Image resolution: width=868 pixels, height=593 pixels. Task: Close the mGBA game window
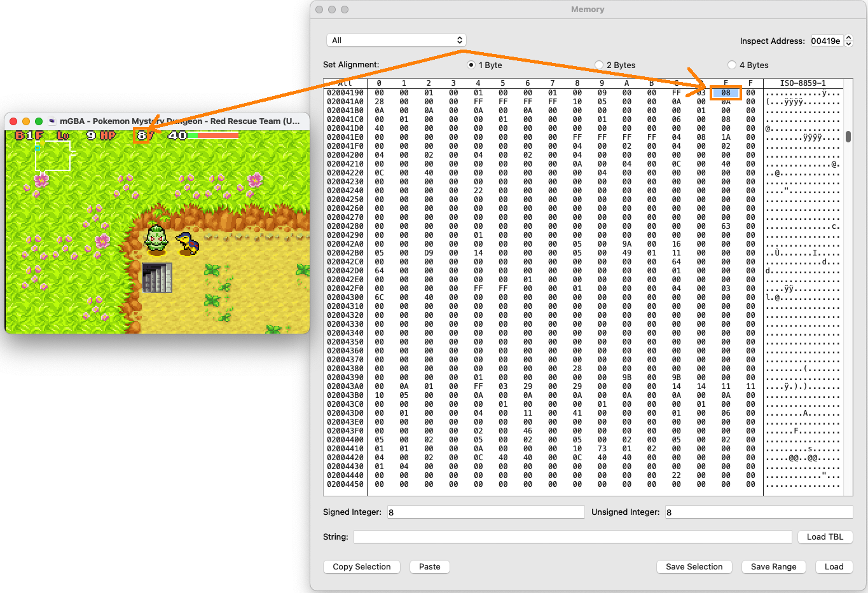pyautogui.click(x=13, y=121)
